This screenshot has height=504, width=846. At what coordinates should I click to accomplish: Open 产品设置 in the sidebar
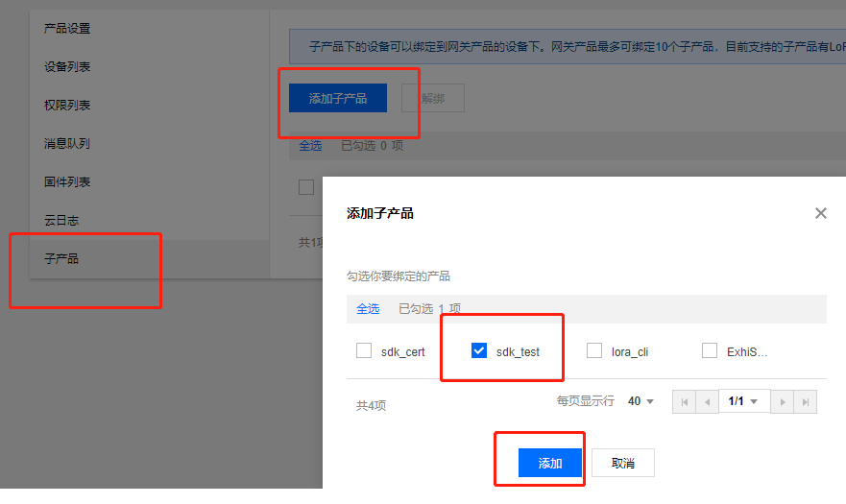tap(67, 28)
